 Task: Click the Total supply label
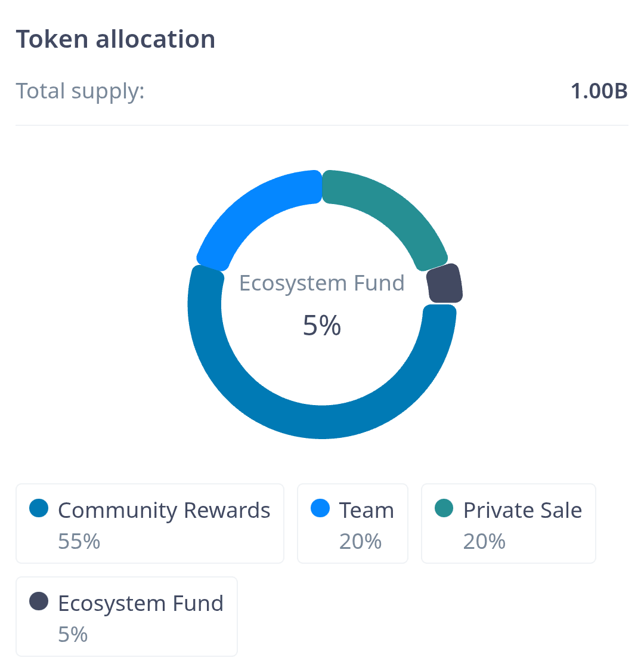pos(80,91)
